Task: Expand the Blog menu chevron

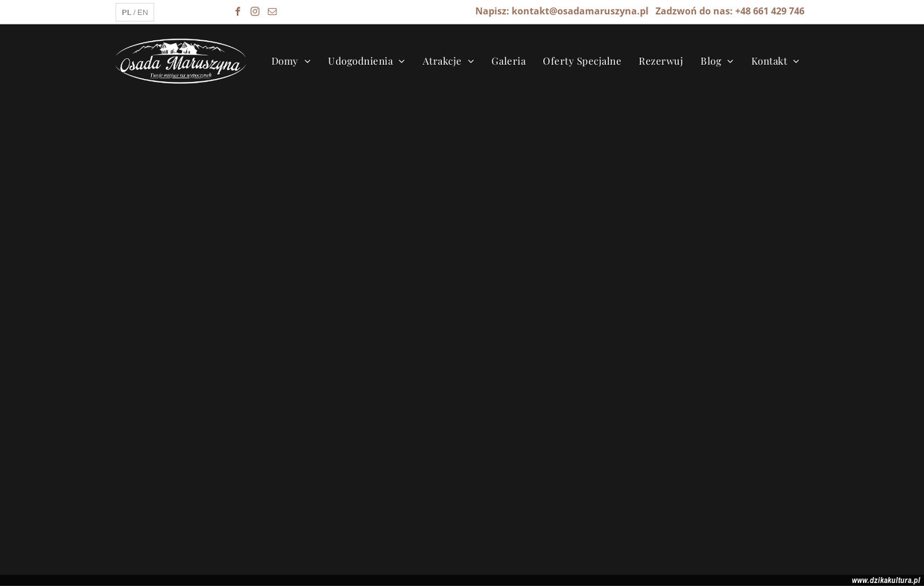Action: point(730,61)
